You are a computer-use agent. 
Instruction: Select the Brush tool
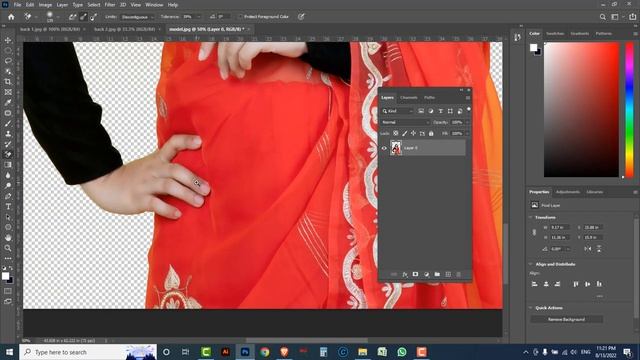(x=8, y=123)
